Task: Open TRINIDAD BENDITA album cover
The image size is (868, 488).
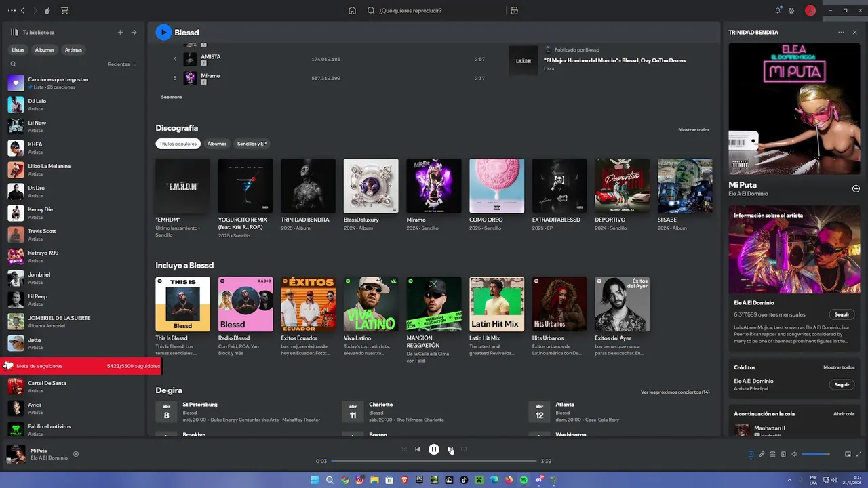Action: 308,186
